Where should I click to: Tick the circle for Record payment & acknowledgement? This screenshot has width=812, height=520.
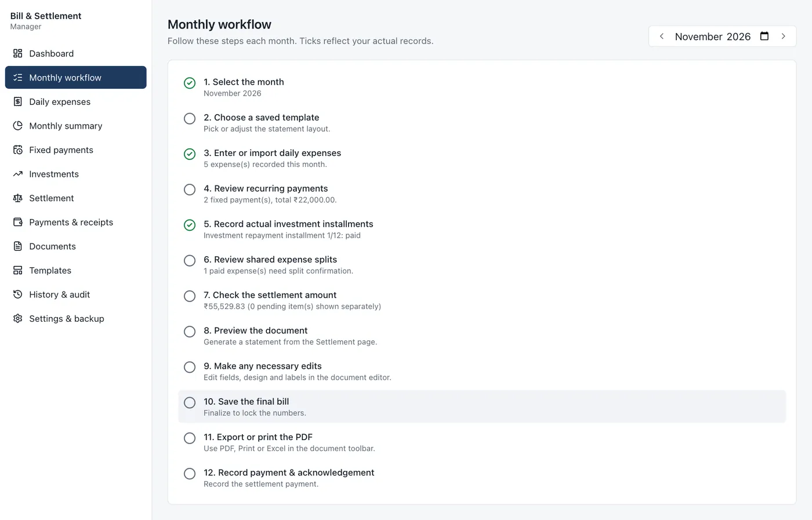pyautogui.click(x=190, y=474)
